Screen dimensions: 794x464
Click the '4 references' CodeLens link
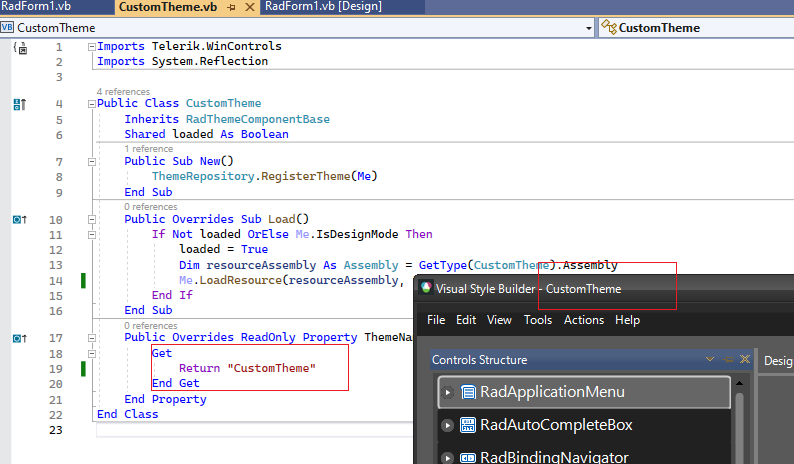(123, 92)
